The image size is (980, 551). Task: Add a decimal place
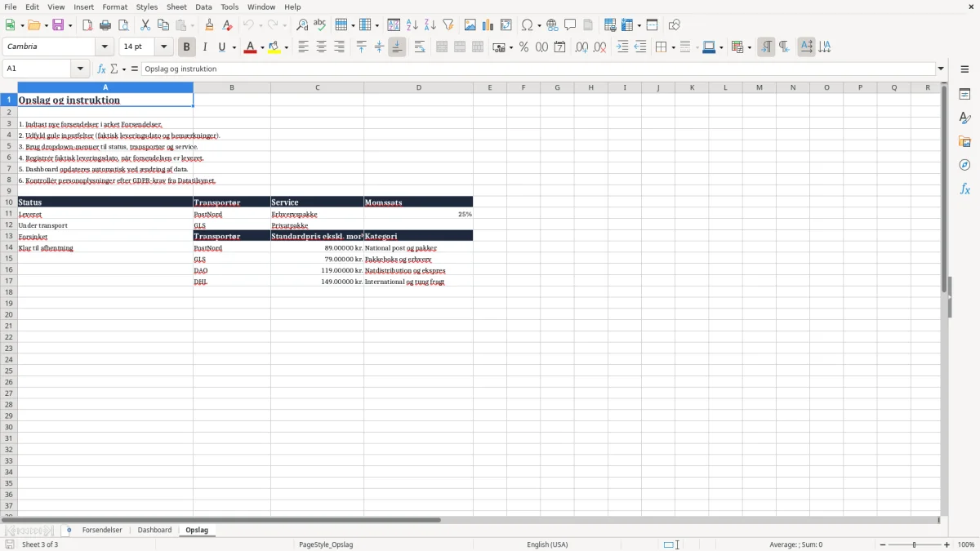coord(581,47)
